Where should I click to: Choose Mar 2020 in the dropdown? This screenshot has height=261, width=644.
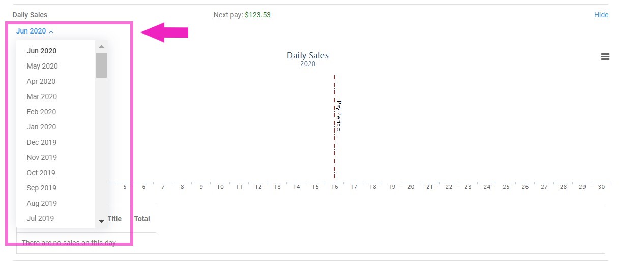click(42, 96)
